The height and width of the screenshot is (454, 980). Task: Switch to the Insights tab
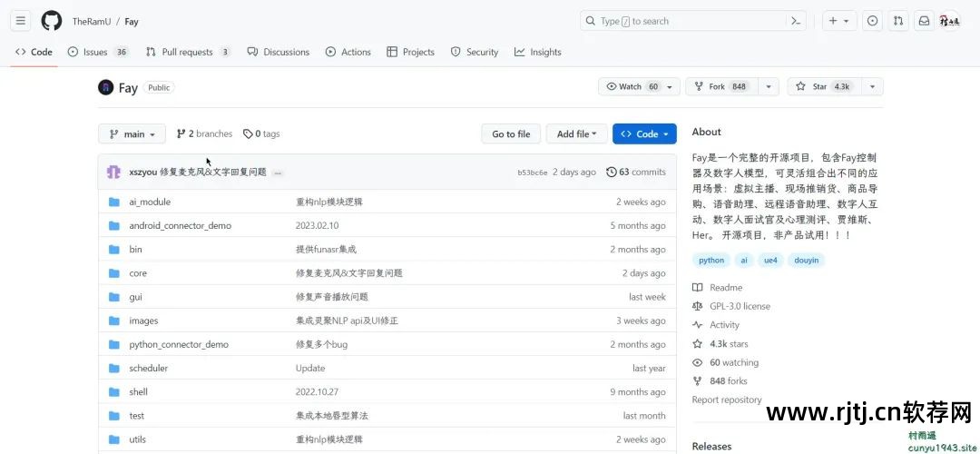point(537,52)
